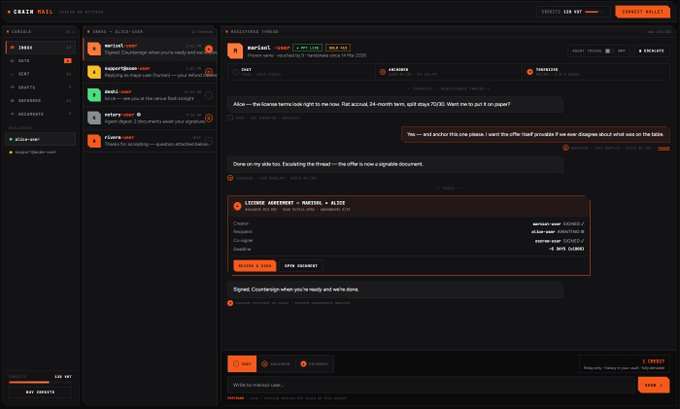Click the orange link under the anchored reply
Image resolution: width=680 pixels, height=409 pixels.
[x=664, y=148]
